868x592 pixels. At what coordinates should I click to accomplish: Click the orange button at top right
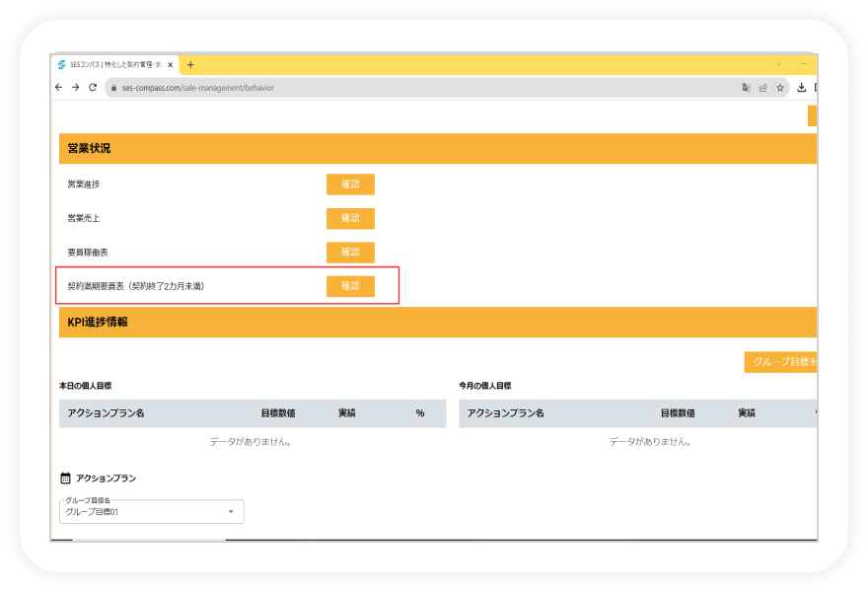tap(812, 115)
